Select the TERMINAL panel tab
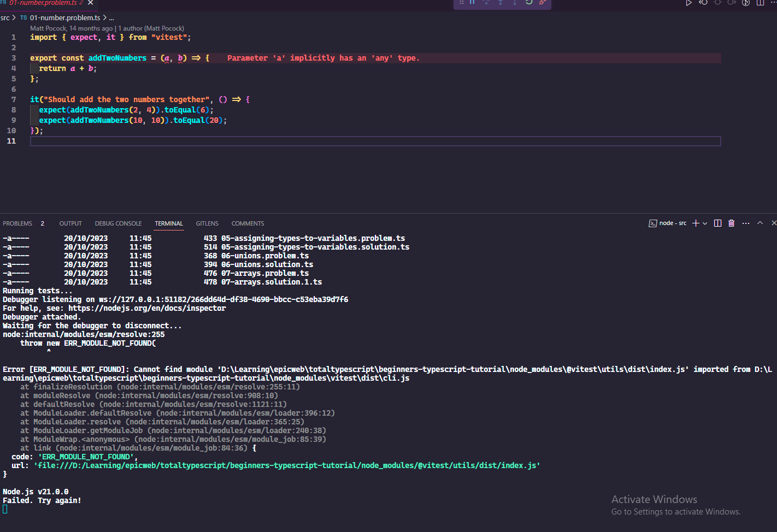 [169, 223]
